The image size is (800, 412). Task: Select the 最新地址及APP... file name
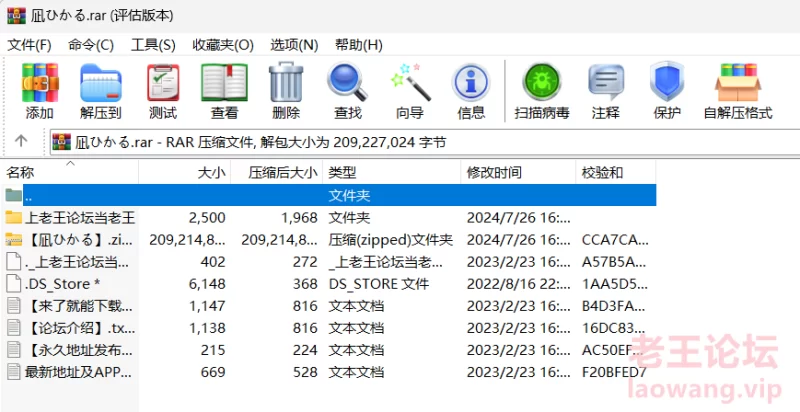[x=79, y=372]
